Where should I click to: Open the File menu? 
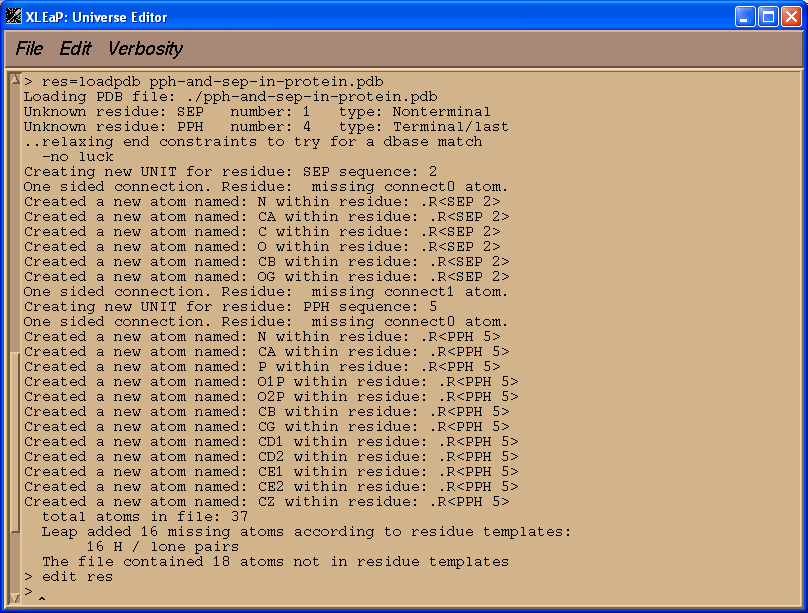29,49
